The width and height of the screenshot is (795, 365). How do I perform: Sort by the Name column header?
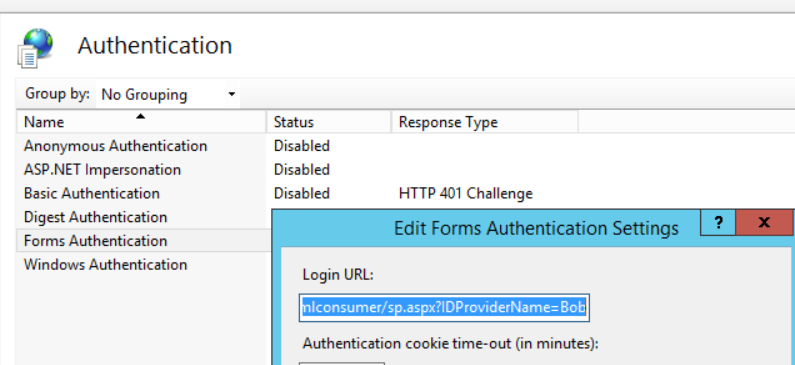[141, 122]
